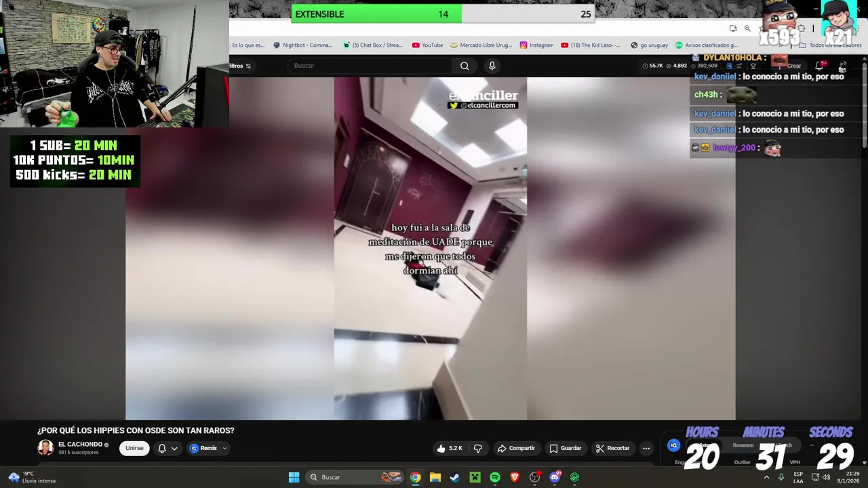Open the Mercado Libre Uruguay bookmark

[481, 45]
